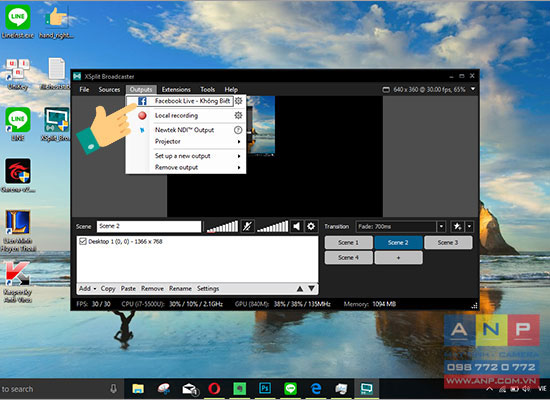The width and height of the screenshot is (550, 400).
Task: Click the taskbar microphone search icon
Action: (113, 388)
